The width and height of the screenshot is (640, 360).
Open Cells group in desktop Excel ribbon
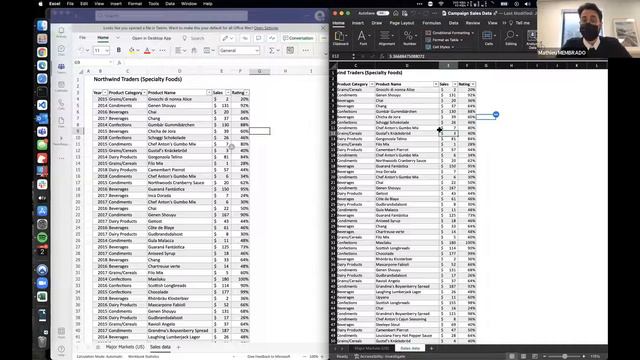pos(488,38)
